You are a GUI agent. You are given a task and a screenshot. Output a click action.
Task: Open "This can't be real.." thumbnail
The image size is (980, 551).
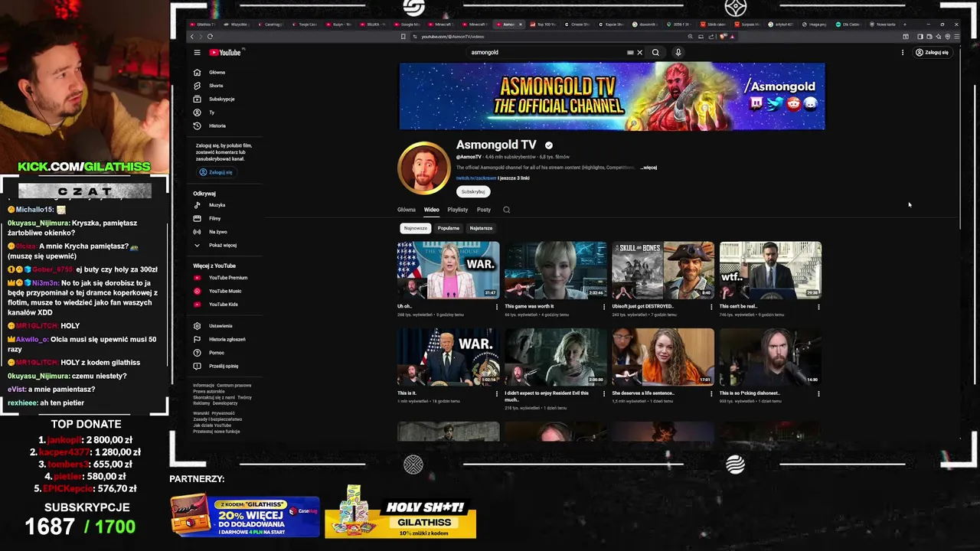770,270
